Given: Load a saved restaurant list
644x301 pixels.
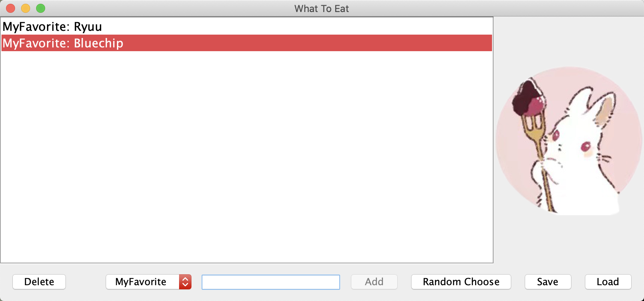Looking at the screenshot, I should [608, 282].
